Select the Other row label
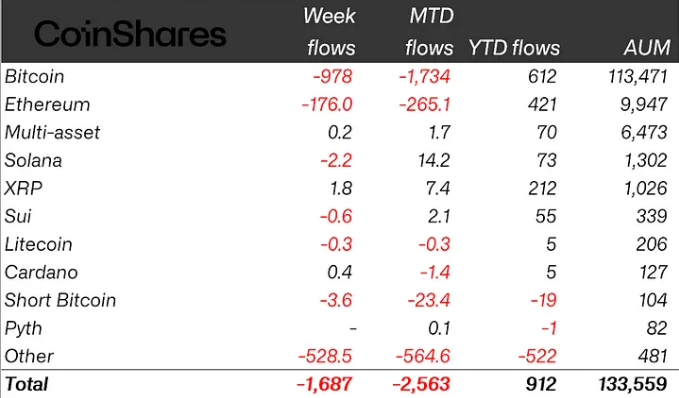 point(29,356)
